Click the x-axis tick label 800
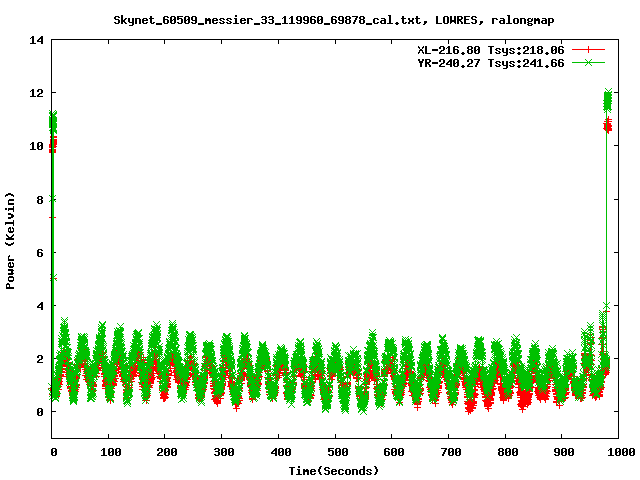This screenshot has width=640, height=480. (x=507, y=452)
